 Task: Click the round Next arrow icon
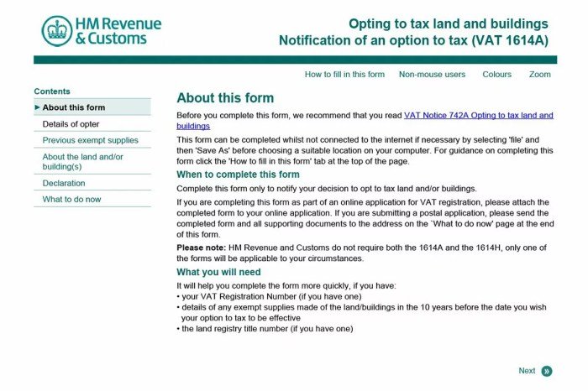click(x=547, y=371)
